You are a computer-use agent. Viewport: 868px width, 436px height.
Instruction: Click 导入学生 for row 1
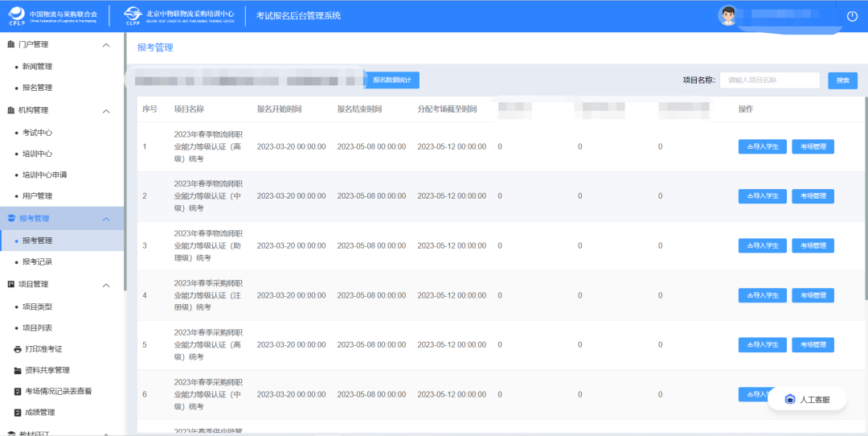[x=762, y=147]
